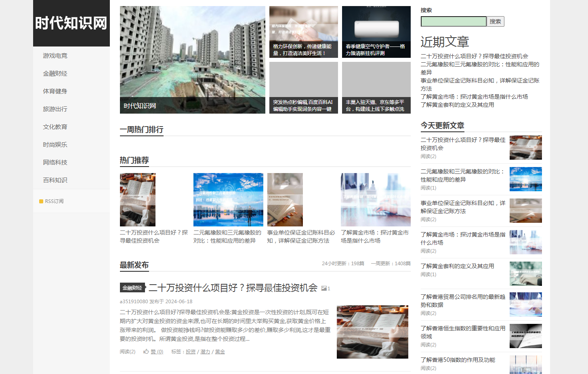Screen dimensions: 588x374
Task: Click the 二十万投资 book thumbnail in 热门推荐
Action: point(138,200)
